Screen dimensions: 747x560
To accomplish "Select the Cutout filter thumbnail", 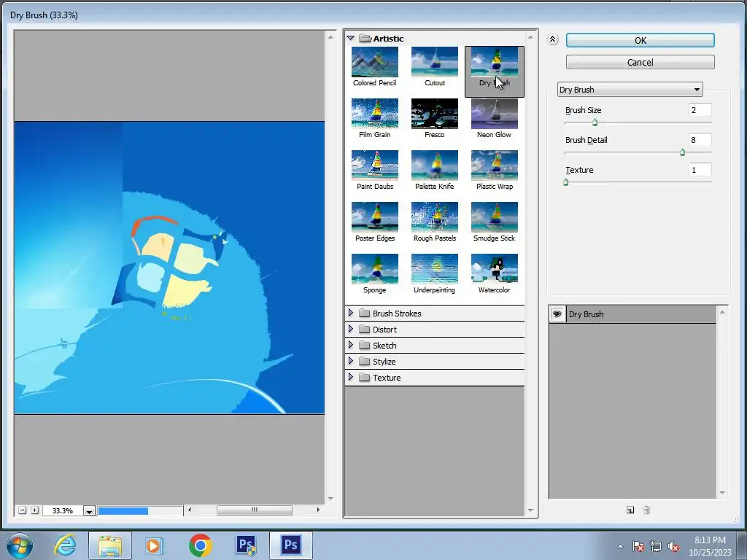I will 435,62.
